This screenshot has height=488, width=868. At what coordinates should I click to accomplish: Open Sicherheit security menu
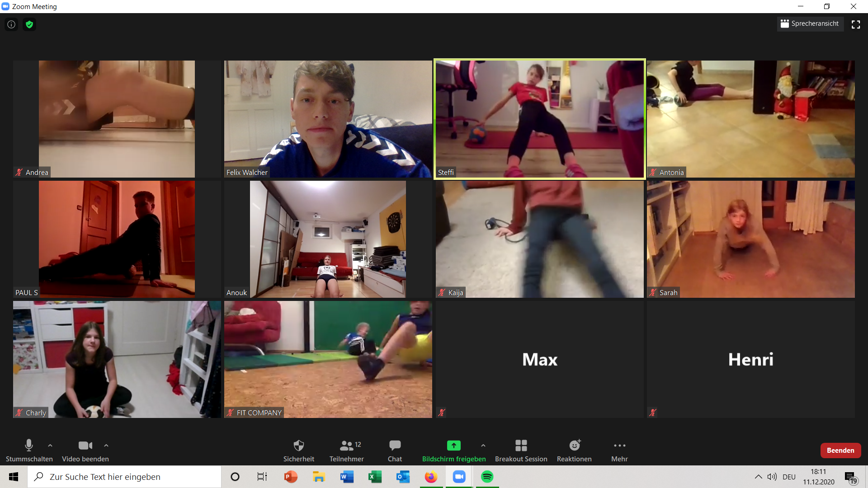click(x=299, y=450)
